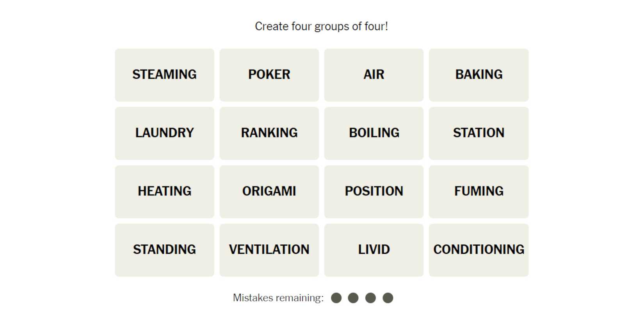The image size is (644, 322).
Task: Tap the STATION word tile
Action: (x=479, y=133)
